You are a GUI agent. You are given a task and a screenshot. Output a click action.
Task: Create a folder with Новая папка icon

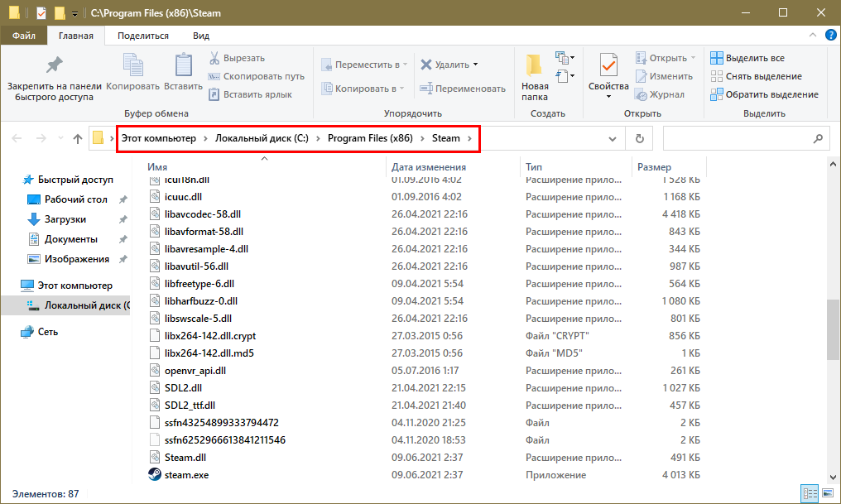point(534,65)
